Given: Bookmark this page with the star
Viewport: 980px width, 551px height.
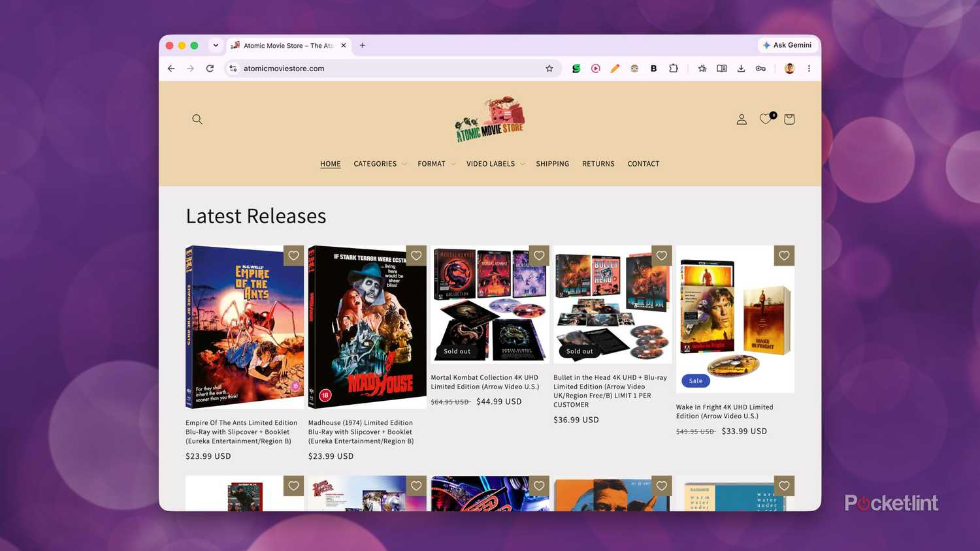Looking at the screenshot, I should [x=549, y=69].
